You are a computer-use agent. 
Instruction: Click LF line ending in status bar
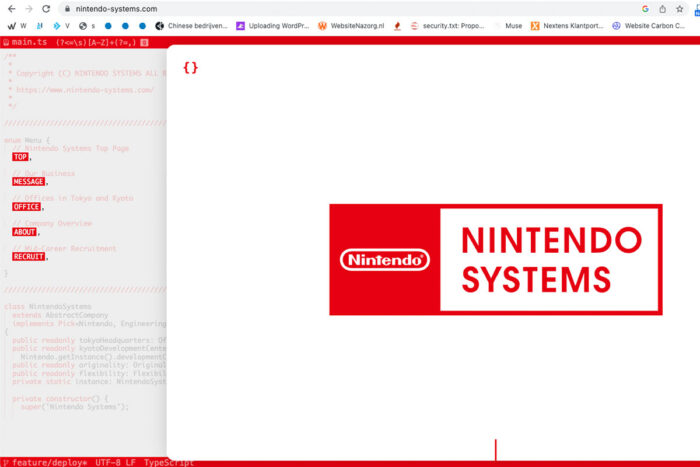click(130, 463)
